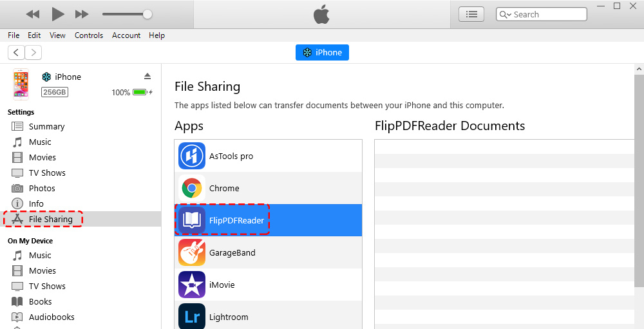
Task: Open Info in Settings sidebar
Action: (x=36, y=203)
